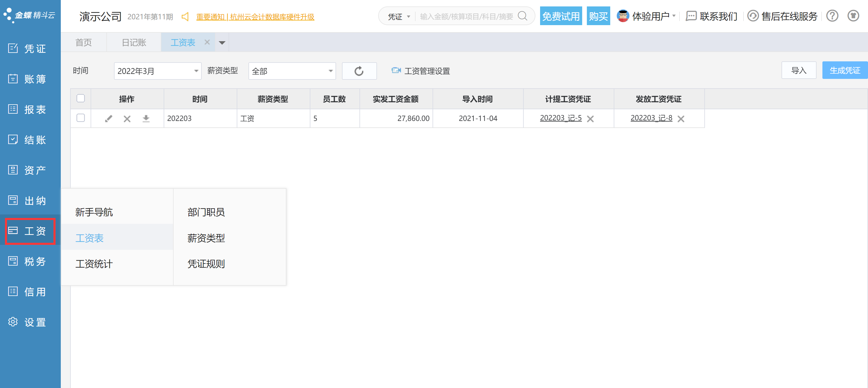Remove accrual voucher 202203_记-5 with X
Image resolution: width=868 pixels, height=388 pixels.
point(590,119)
